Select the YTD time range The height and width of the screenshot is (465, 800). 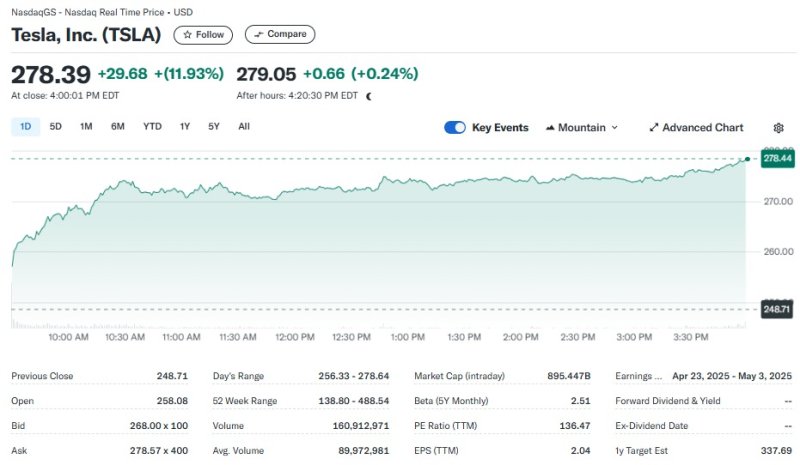(152, 127)
